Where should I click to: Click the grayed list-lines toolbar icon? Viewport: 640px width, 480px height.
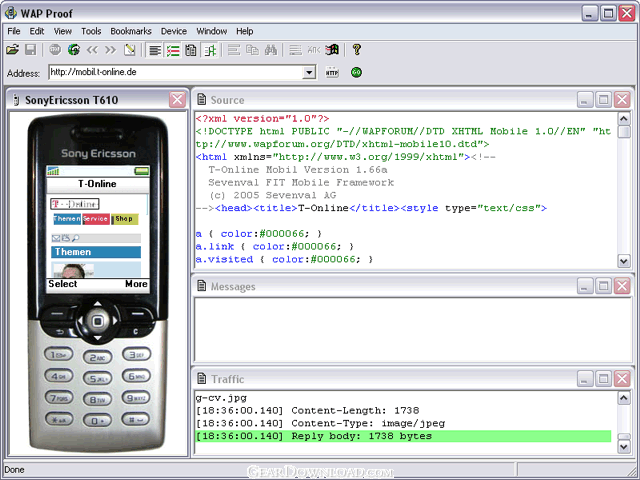click(295, 50)
